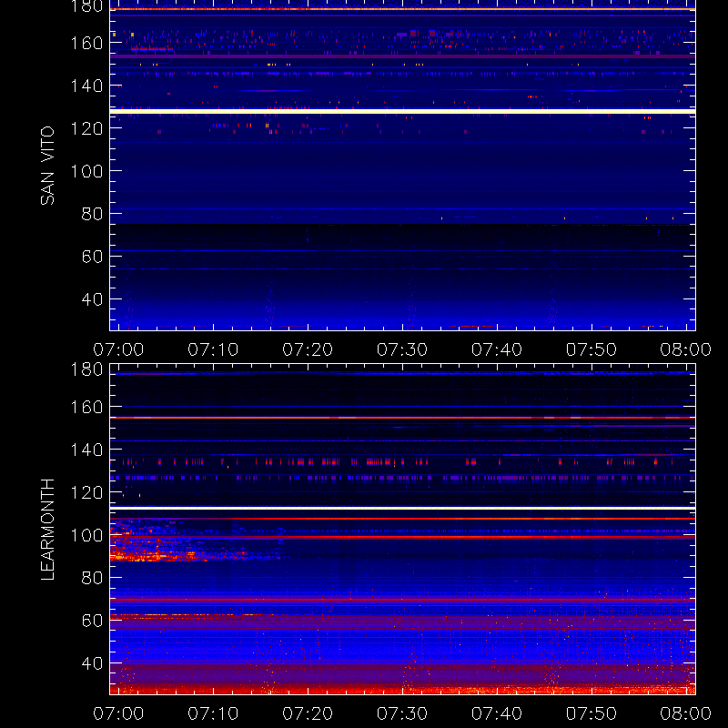The image size is (728, 728).
Task: Click the 08:00 time label under Learmonth plot
Action: (686, 713)
